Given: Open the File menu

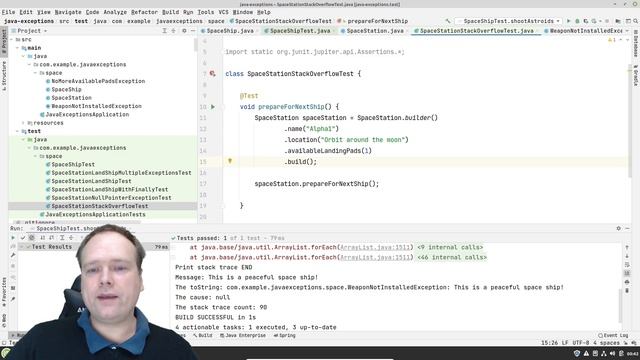Looking at the screenshot, I should 8,12.
